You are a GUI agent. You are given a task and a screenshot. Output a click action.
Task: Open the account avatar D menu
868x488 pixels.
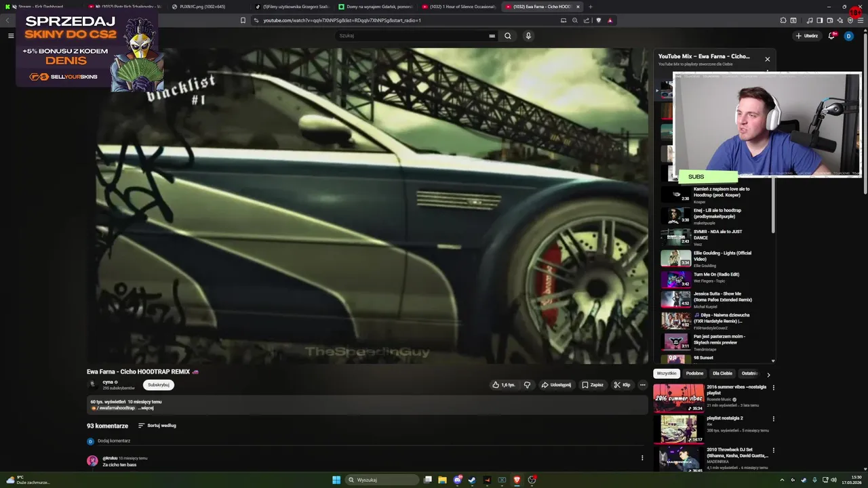point(848,36)
